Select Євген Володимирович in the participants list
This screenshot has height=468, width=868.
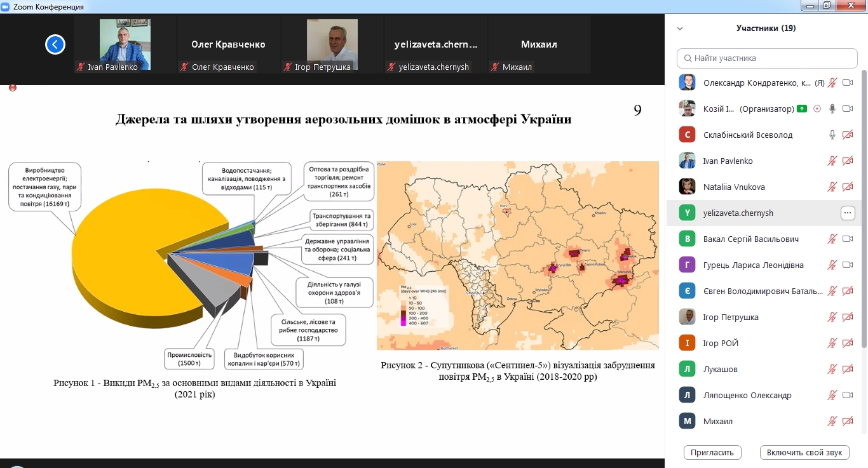763,291
